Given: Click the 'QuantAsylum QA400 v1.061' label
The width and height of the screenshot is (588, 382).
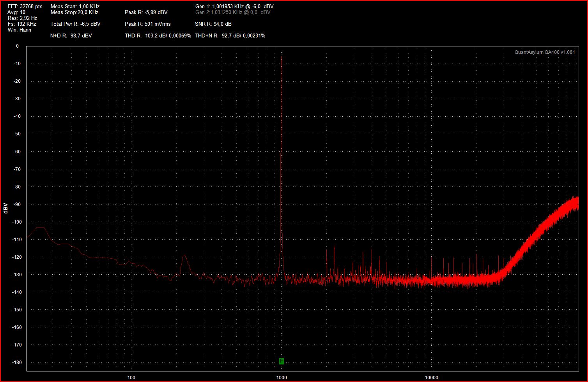Looking at the screenshot, I should click(x=545, y=52).
